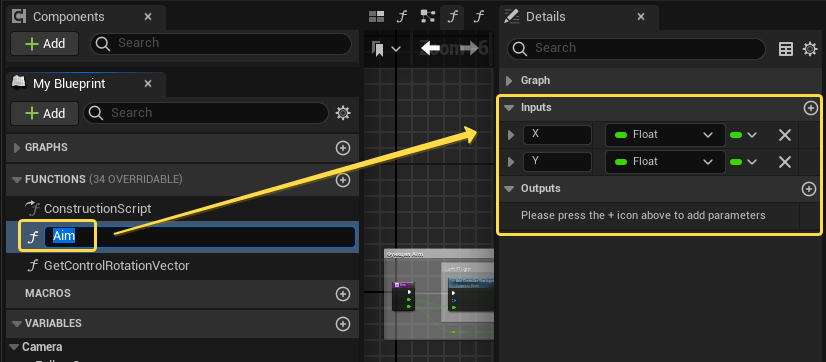The height and width of the screenshot is (362, 826).
Task: Click the MACROS section header
Action: coord(182,293)
